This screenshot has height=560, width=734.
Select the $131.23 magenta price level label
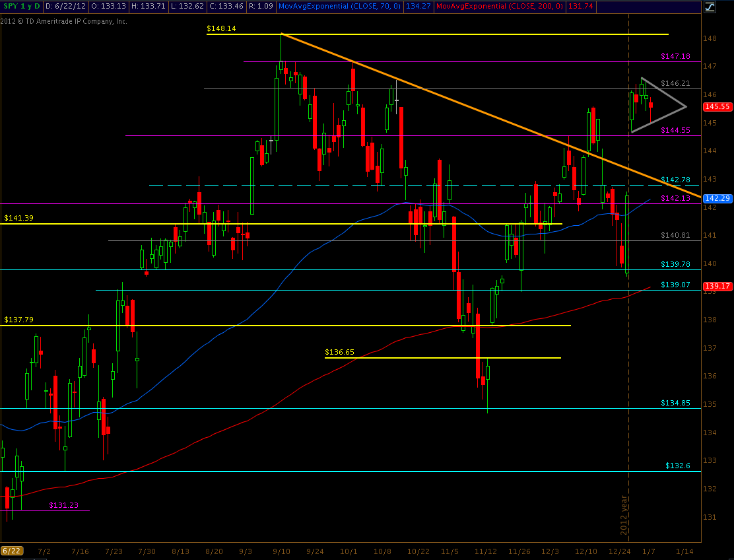click(63, 505)
